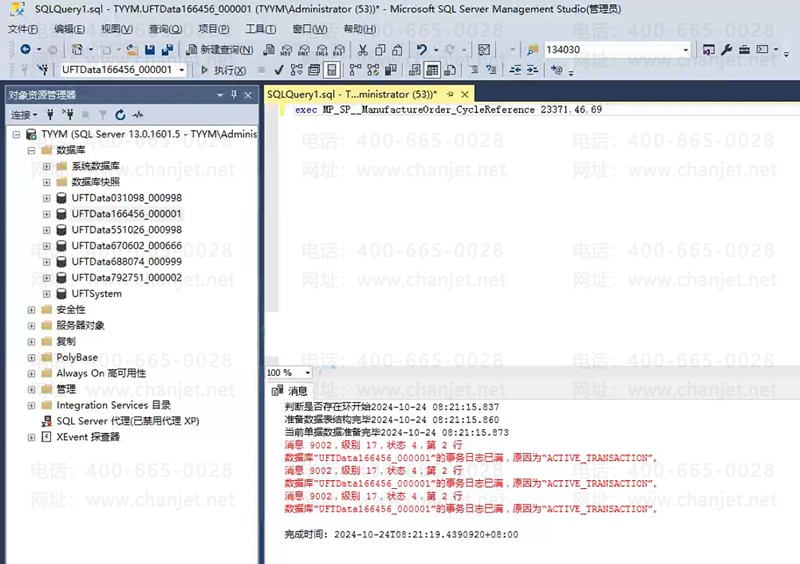Open the 100 % zoom dropdown
Viewport: 800px width, 564px height.
(307, 373)
